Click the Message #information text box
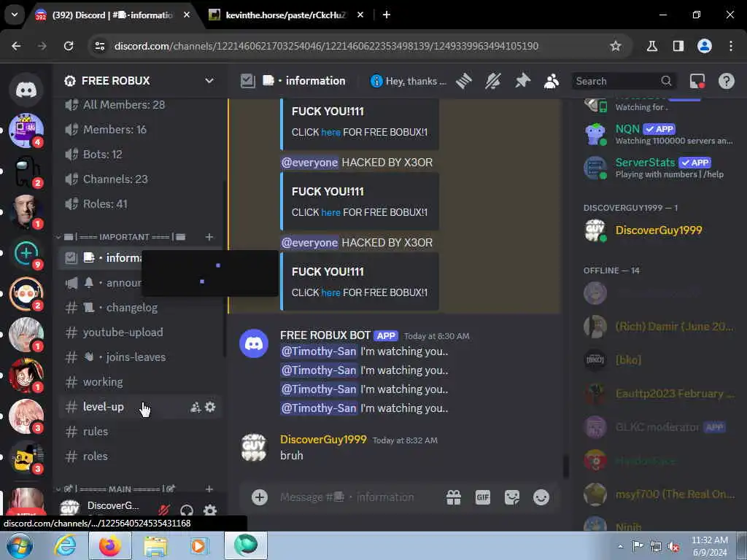The height and width of the screenshot is (560, 747). click(x=357, y=497)
